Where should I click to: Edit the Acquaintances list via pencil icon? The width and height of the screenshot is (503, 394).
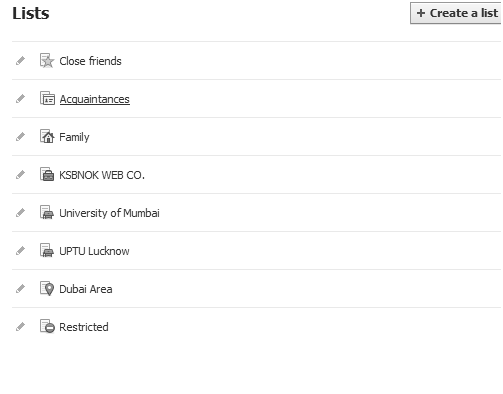tap(20, 99)
